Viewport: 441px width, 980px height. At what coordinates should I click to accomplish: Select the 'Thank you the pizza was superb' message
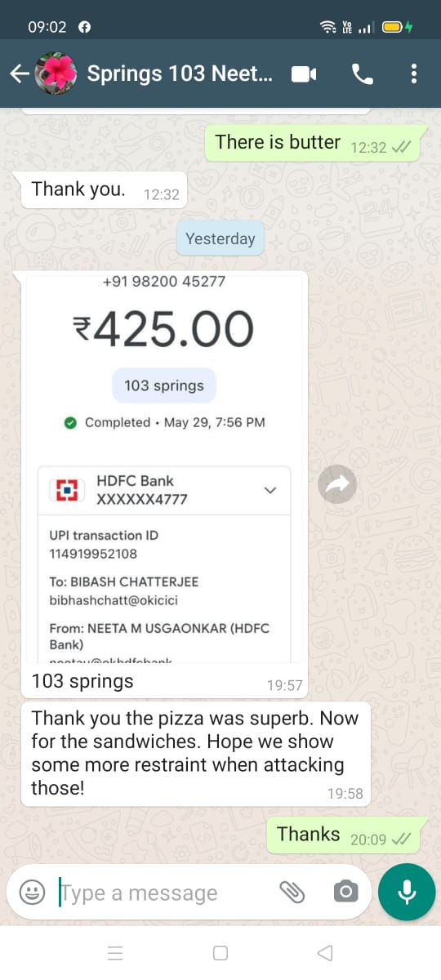[195, 754]
